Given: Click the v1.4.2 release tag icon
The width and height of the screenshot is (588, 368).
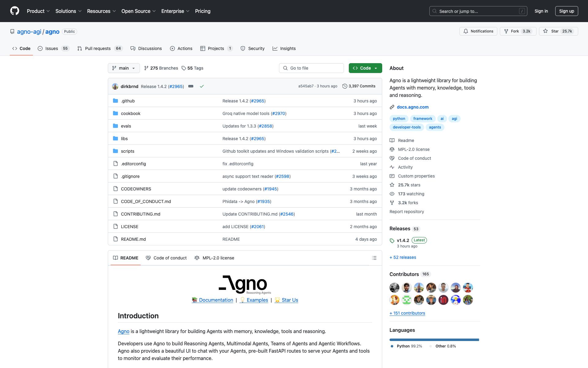Looking at the screenshot, I should (x=392, y=241).
